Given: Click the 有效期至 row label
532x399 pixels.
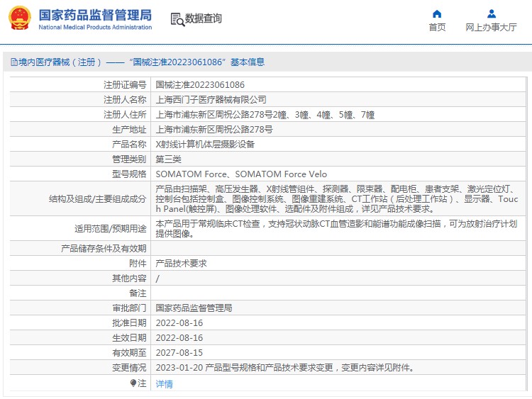Looking at the screenshot, I should point(129,352).
